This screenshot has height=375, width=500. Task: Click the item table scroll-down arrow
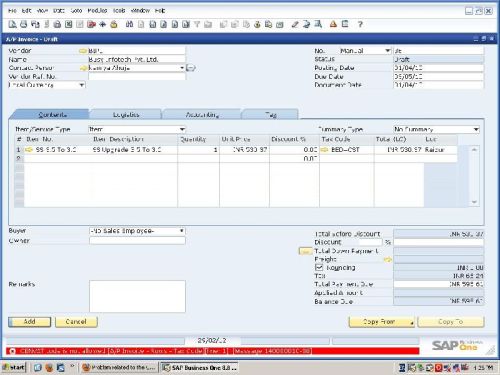pos(474,202)
